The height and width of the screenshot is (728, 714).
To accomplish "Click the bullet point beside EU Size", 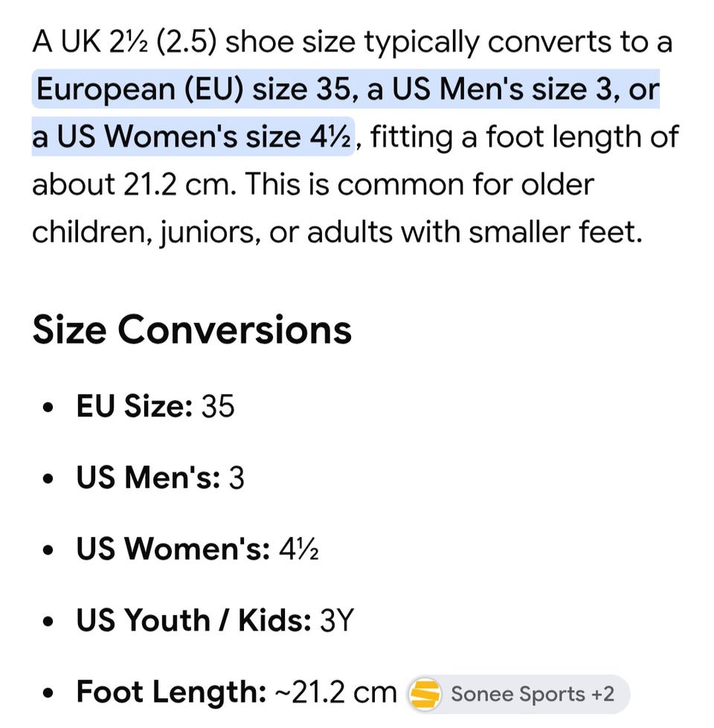I will coord(48,408).
